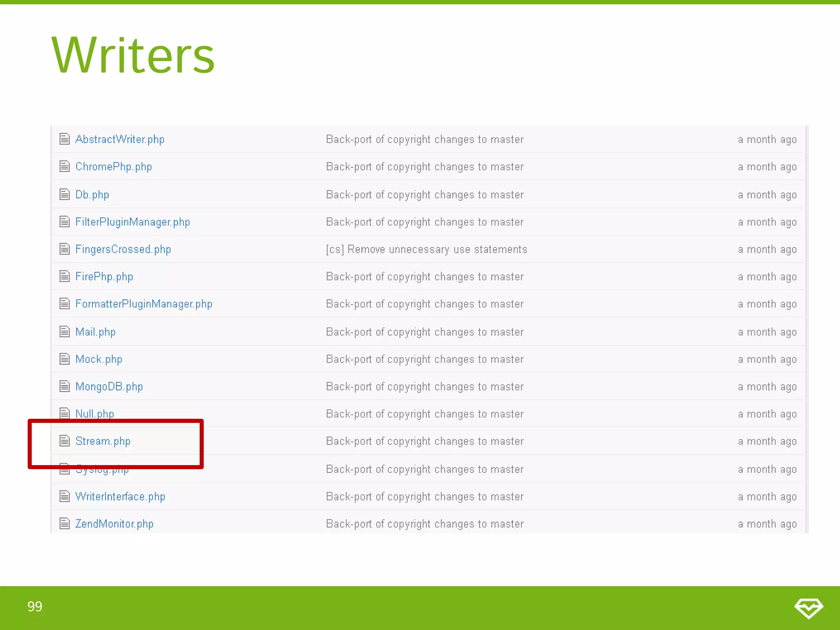Click file icon next to FilterPluginManager.php
The width and height of the screenshot is (840, 630).
click(64, 221)
